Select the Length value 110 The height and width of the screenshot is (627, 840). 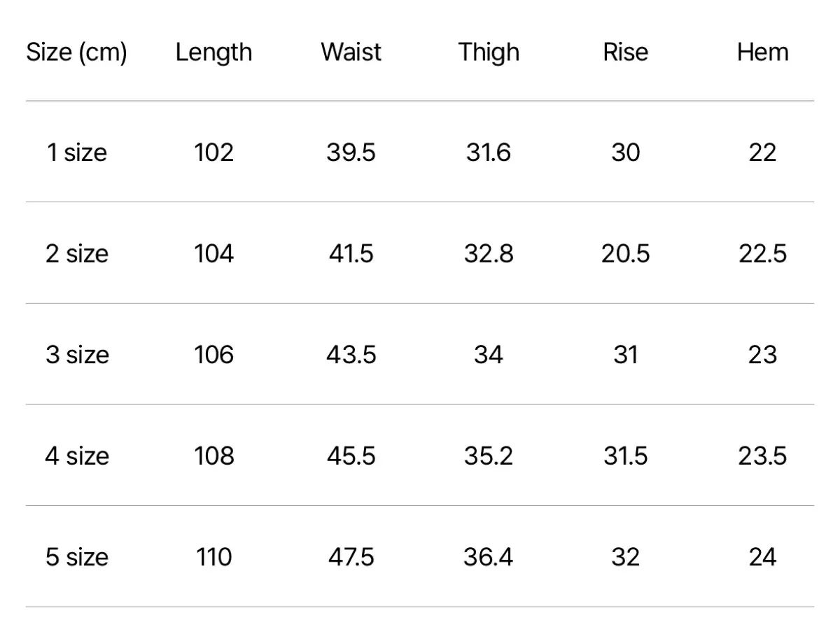pyautogui.click(x=213, y=557)
